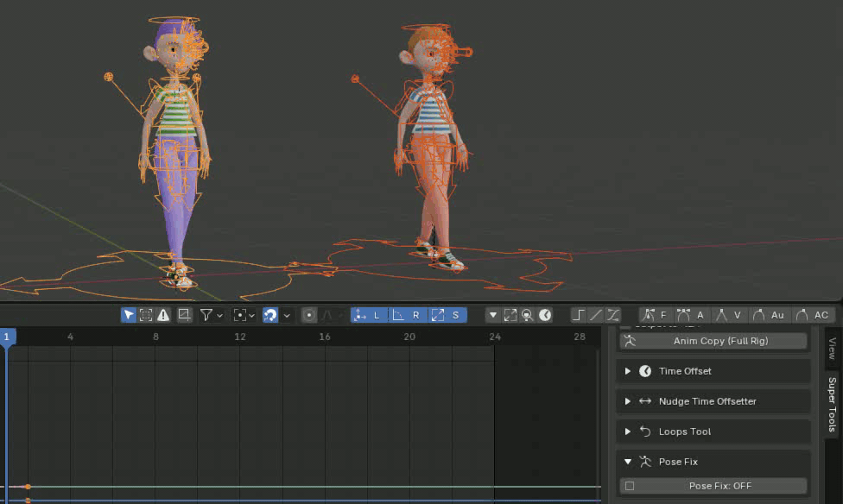Image resolution: width=843 pixels, height=504 pixels.
Task: Expand the Time Offset panel
Action: [627, 371]
